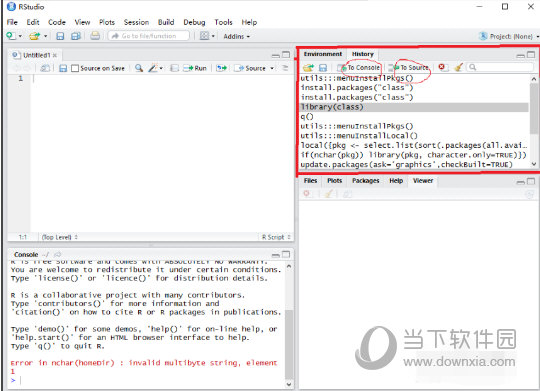
Task: Save current document from main toolbar
Action: coord(60,36)
